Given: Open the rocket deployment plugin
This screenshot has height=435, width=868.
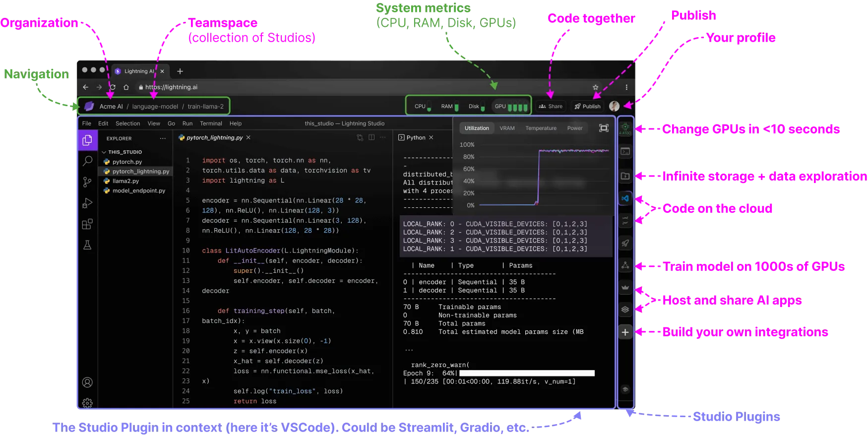Looking at the screenshot, I should click(625, 243).
